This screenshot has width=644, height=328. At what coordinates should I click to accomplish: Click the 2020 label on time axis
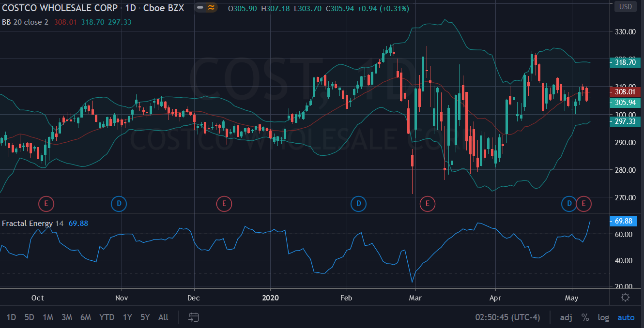click(x=270, y=298)
